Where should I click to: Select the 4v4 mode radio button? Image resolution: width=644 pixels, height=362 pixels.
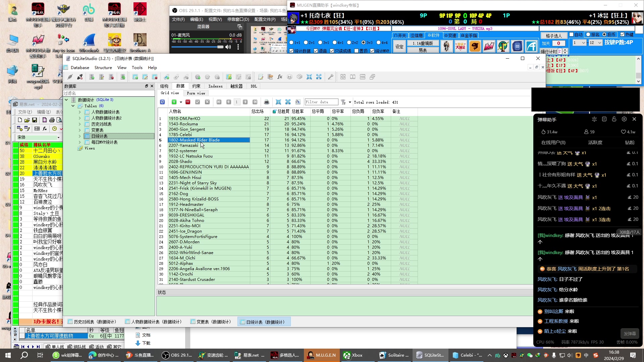[x=379, y=43]
